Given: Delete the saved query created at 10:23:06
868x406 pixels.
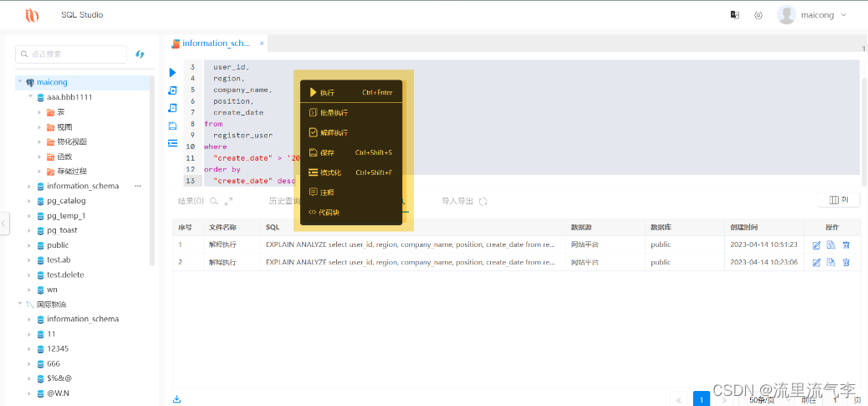Looking at the screenshot, I should 846,262.
